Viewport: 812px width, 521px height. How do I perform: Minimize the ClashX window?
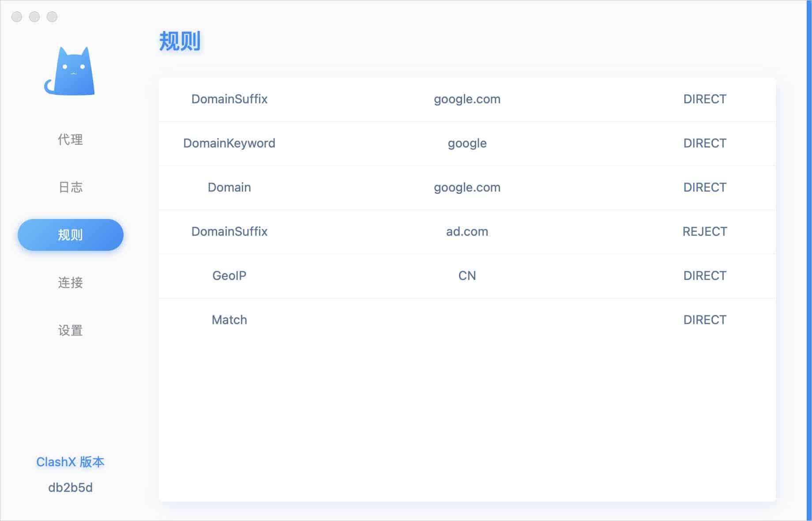[x=34, y=17]
